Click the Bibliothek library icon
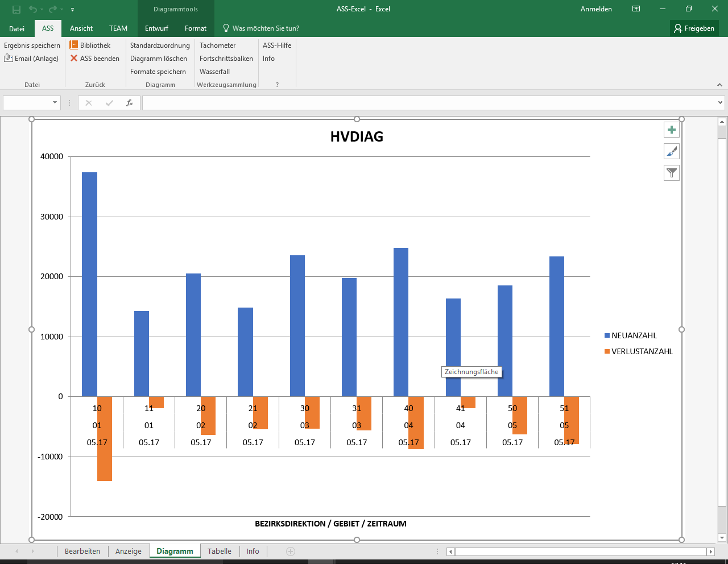728x564 pixels. (74, 45)
